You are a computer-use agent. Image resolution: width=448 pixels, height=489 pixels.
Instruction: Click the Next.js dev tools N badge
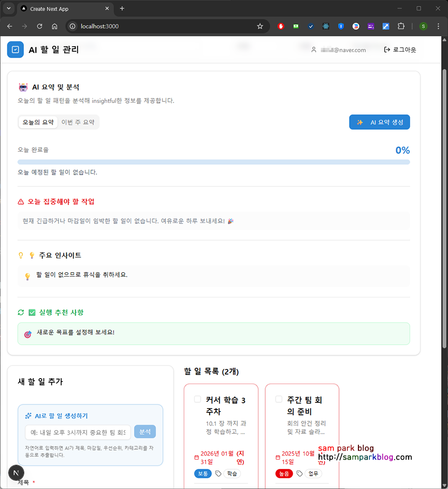tap(16, 473)
